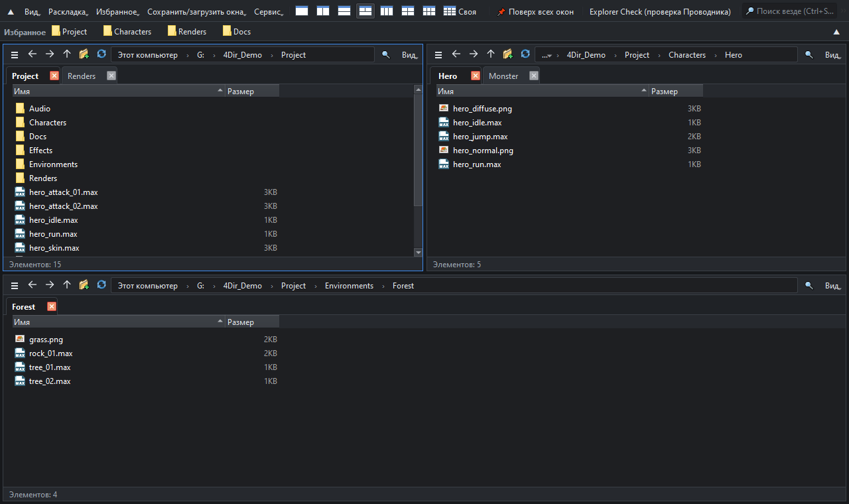Click the search magnifier in the Project pane

385,55
